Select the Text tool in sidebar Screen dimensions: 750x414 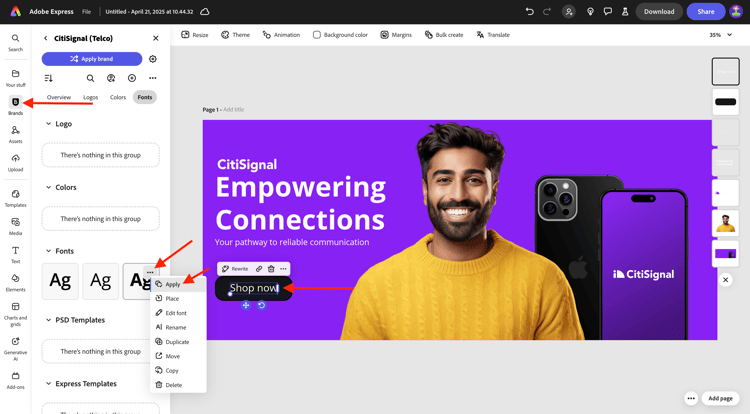coord(15,254)
